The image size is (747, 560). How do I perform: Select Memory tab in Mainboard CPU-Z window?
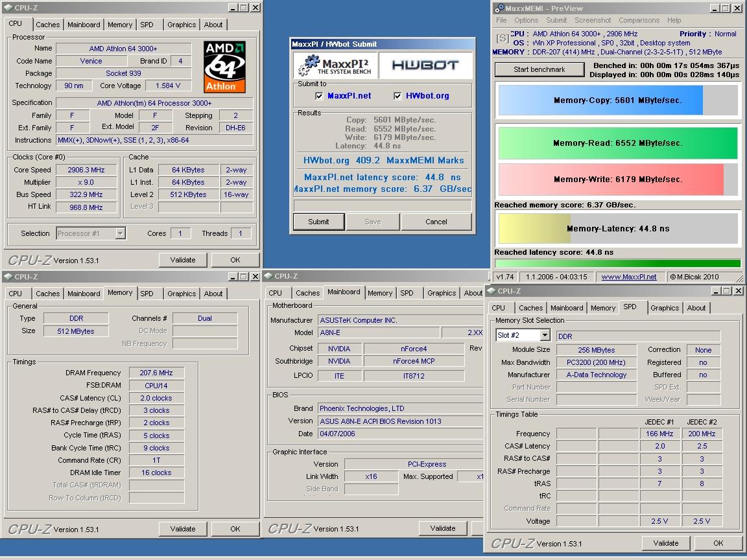(x=380, y=294)
